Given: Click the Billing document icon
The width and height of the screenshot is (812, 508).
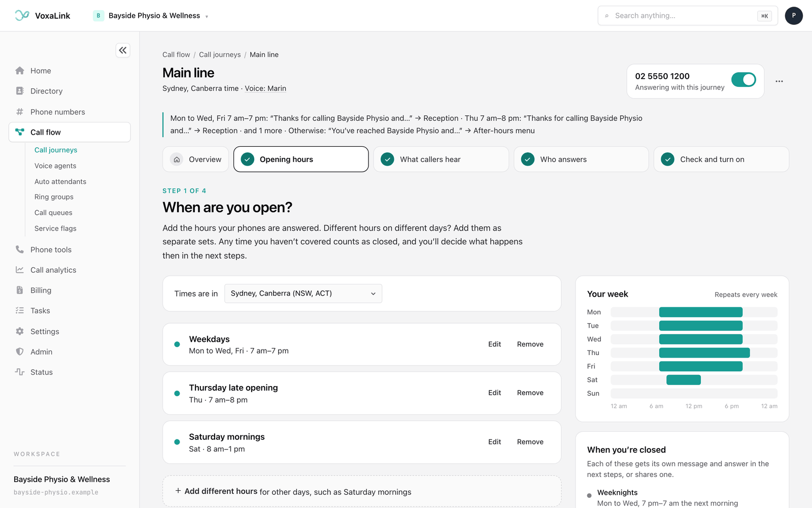Looking at the screenshot, I should [x=20, y=290].
